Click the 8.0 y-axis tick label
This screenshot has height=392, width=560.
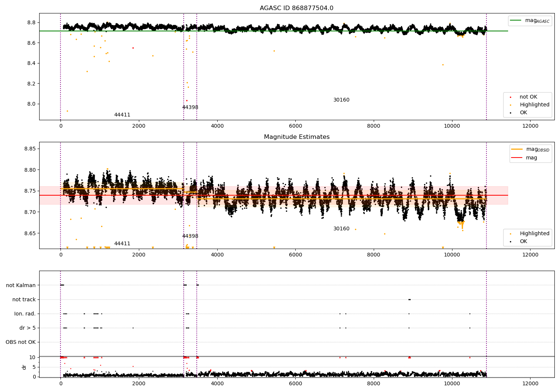tap(31, 104)
